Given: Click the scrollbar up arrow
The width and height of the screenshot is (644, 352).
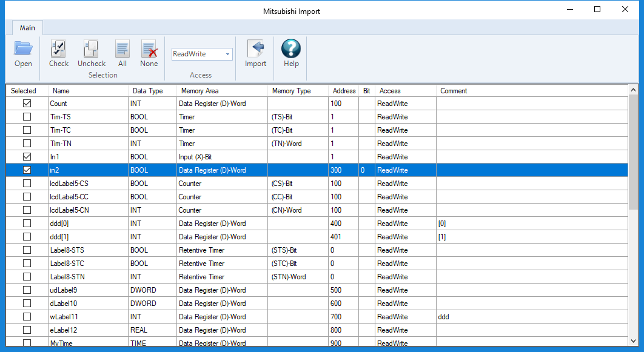Looking at the screenshot, I should (x=633, y=90).
